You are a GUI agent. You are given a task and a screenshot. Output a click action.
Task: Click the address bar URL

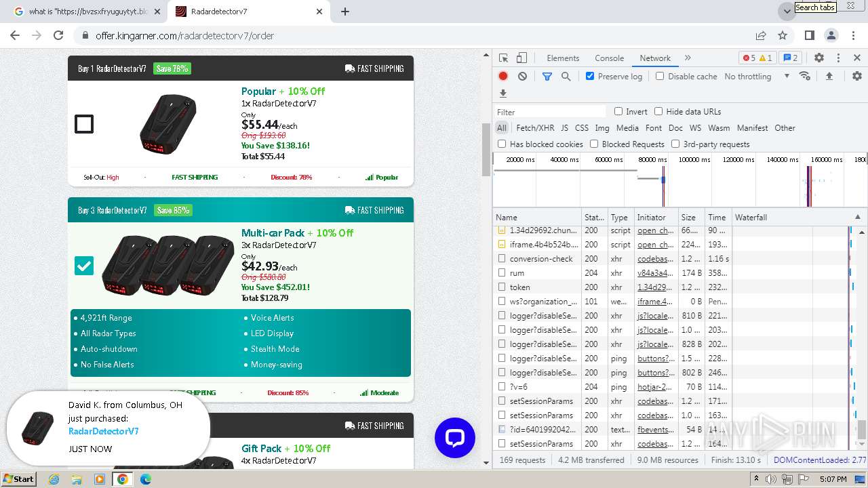[x=184, y=35]
